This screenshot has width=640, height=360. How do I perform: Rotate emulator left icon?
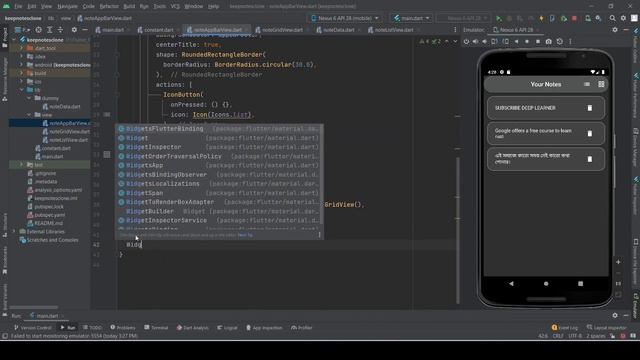494,42
